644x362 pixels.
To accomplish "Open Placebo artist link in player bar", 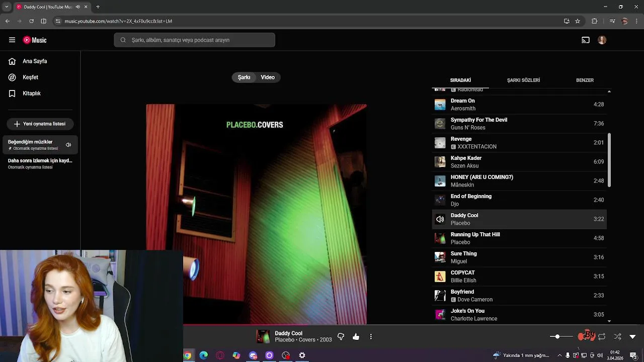I will click(285, 340).
